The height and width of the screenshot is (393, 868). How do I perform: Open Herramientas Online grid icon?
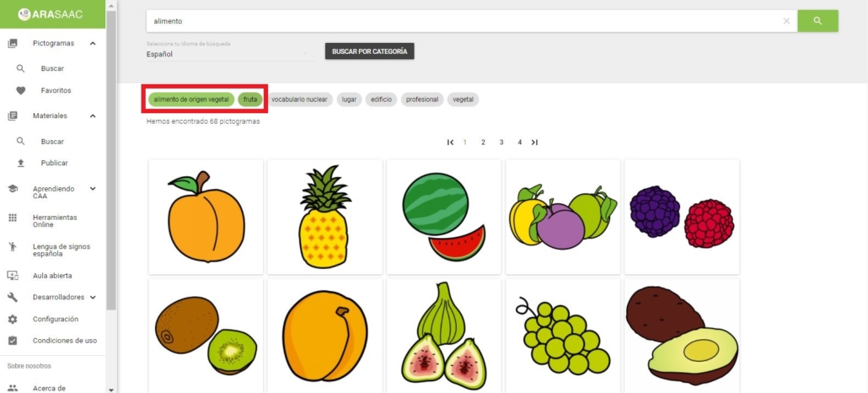13,218
